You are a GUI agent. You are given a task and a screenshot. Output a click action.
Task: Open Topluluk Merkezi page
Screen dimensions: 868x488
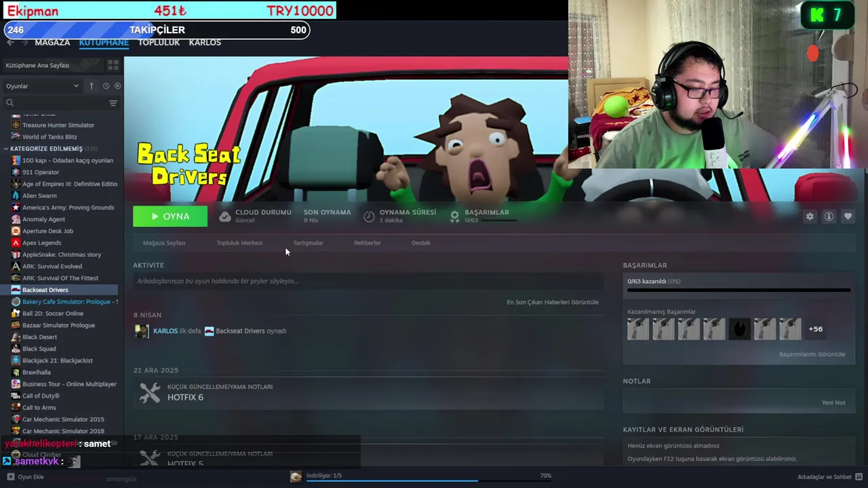pos(239,243)
